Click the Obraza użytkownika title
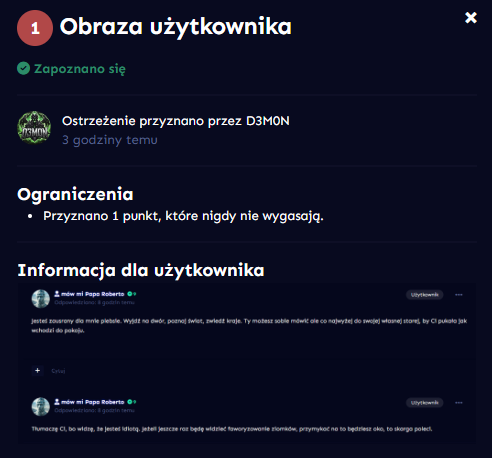 tap(176, 27)
